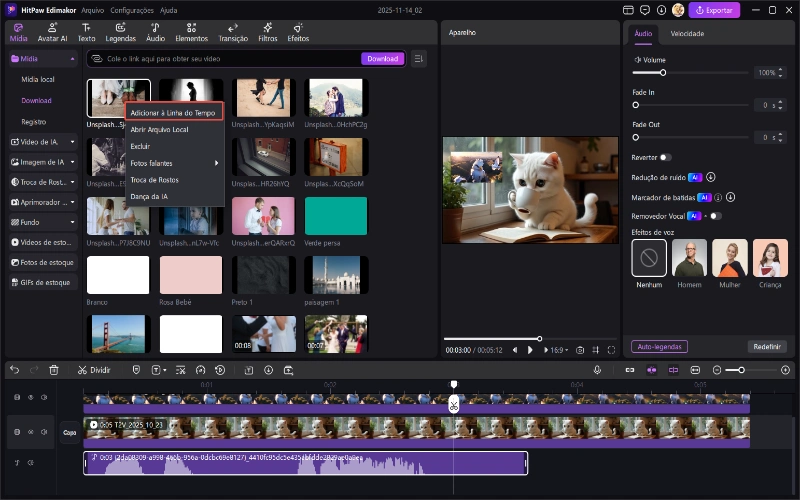Select the Elementos toolbar icon
This screenshot has width=800, height=500.
click(x=191, y=32)
